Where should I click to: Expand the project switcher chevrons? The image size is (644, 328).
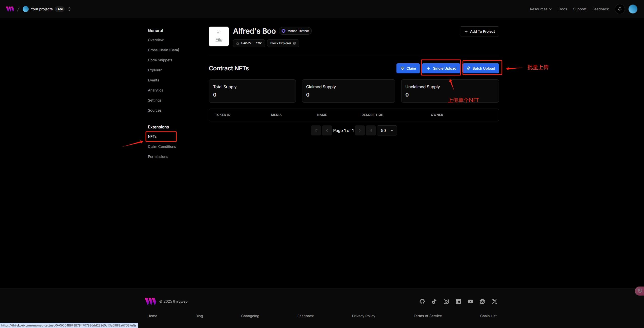pyautogui.click(x=69, y=9)
